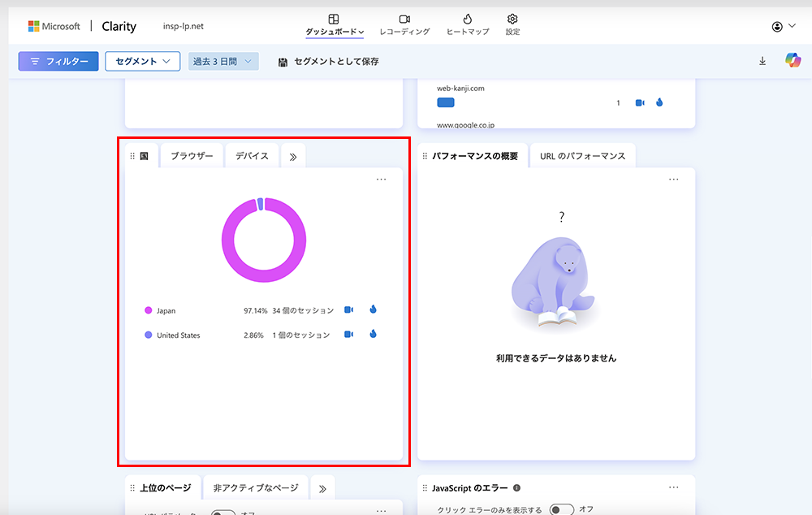Open the performance card options menu
812x515 pixels.
point(673,180)
